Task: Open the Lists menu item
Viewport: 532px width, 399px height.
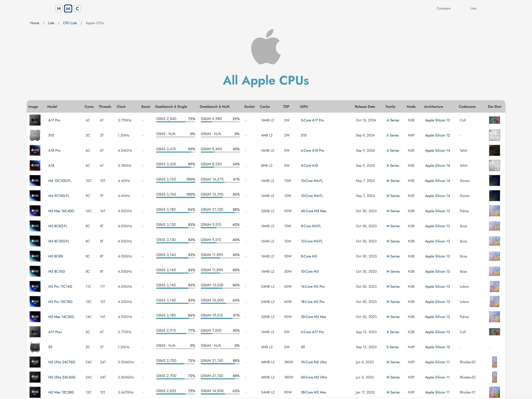Action: click(473, 8)
